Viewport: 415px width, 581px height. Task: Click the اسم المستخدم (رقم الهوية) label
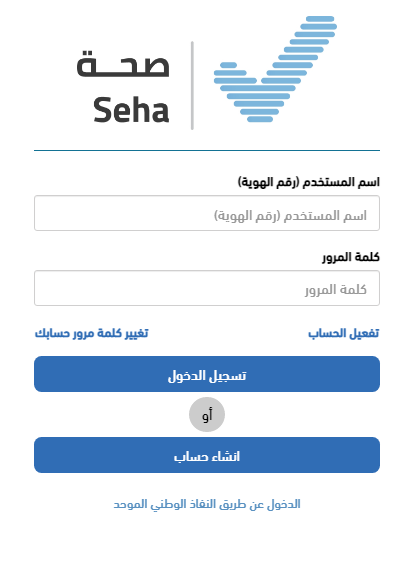click(x=309, y=182)
